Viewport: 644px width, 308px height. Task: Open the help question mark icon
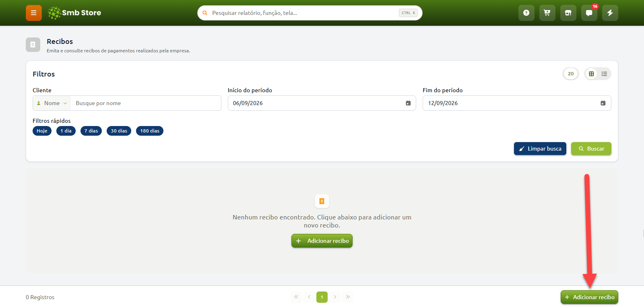[526, 13]
